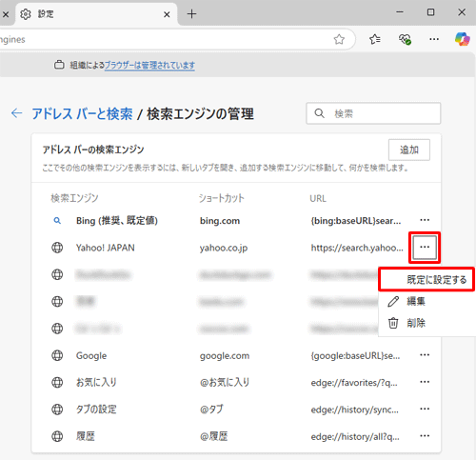Screen dimensions: 476x460
Task: Click the magnifier icon in settings search box
Action: (319, 113)
